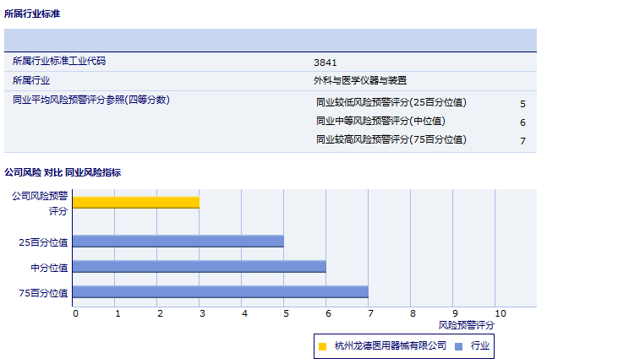Select the yellow 公司风险预警评分 bar

[x=135, y=202]
